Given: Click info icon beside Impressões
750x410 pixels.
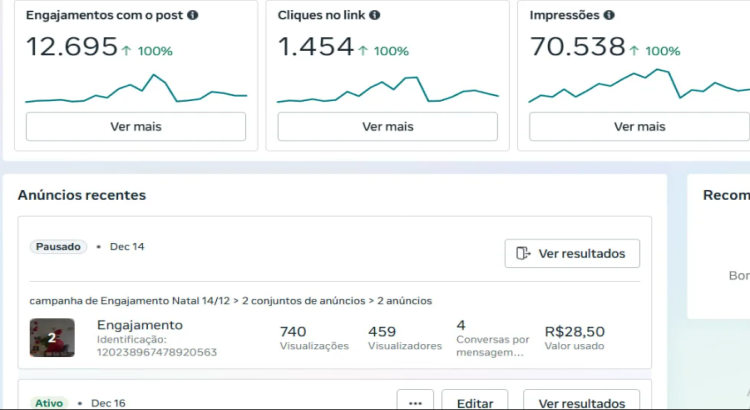Looking at the screenshot, I should [x=609, y=15].
